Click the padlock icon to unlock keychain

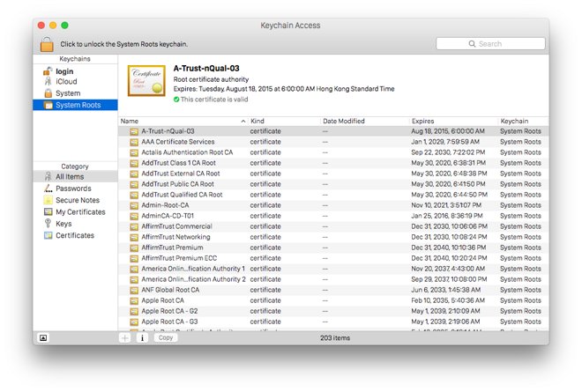(x=47, y=44)
